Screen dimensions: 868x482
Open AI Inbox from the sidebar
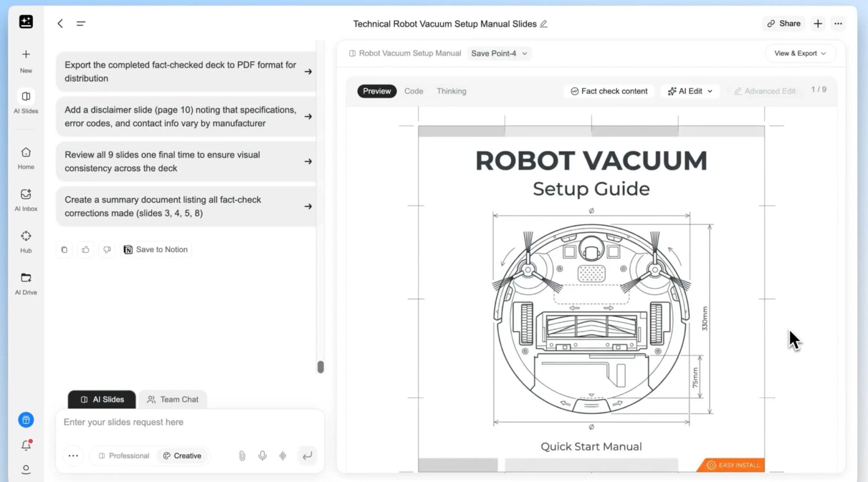click(x=26, y=195)
